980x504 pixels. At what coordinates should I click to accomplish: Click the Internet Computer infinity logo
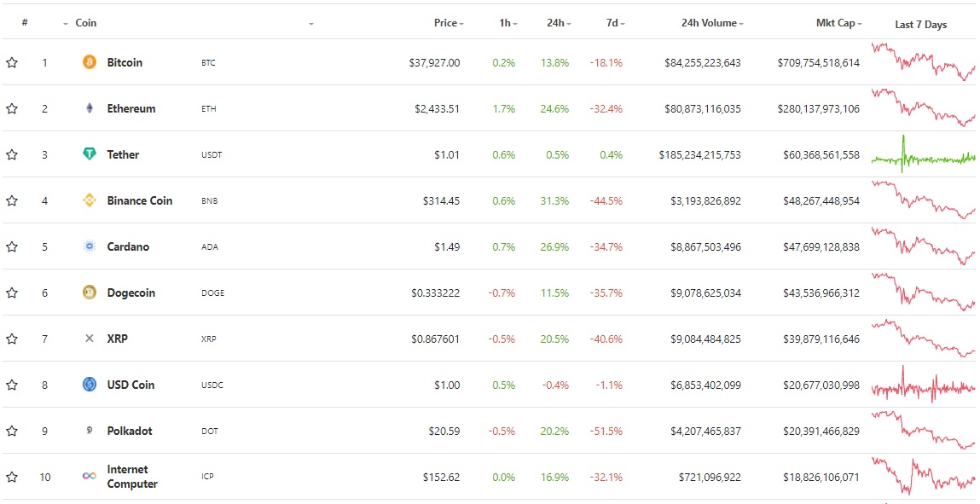pos(90,476)
